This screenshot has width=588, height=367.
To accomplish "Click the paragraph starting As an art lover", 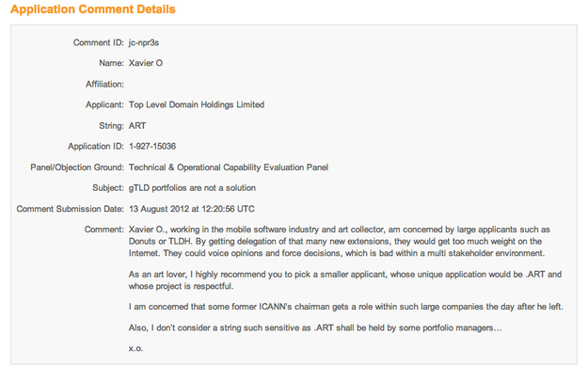I will [345, 280].
